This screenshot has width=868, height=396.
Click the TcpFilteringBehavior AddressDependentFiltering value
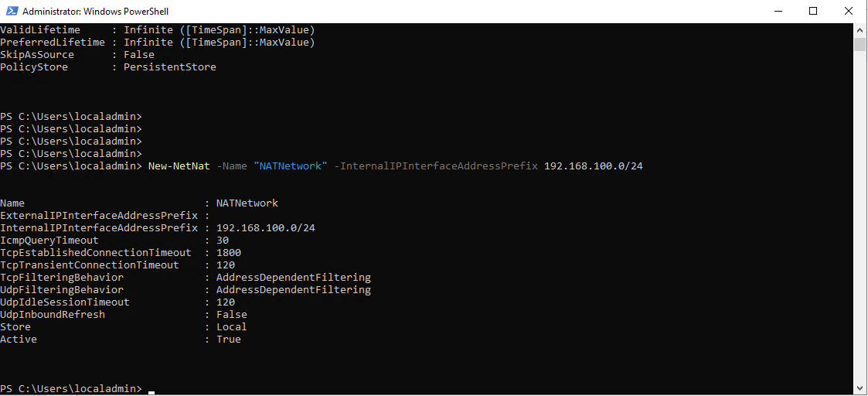(294, 277)
